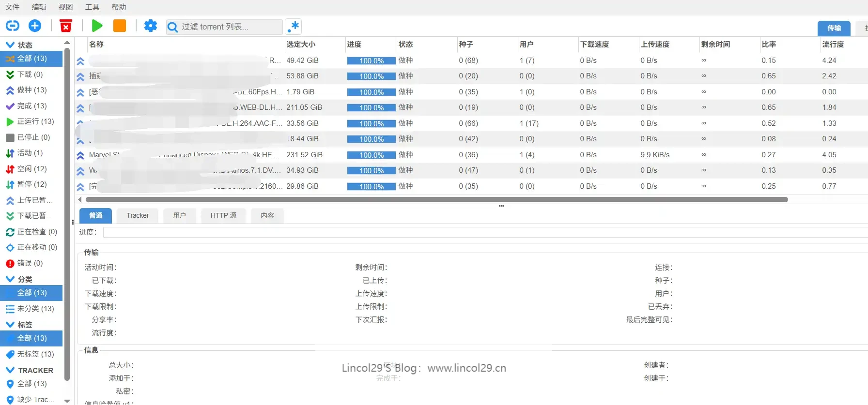The width and height of the screenshot is (868, 405).
Task: Click the add torrent file plus icon
Action: (35, 26)
